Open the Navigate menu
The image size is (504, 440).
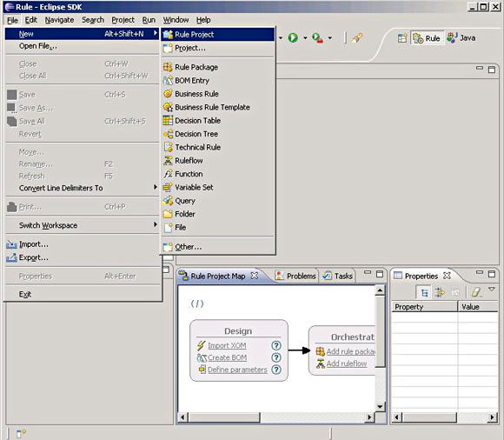(x=59, y=20)
